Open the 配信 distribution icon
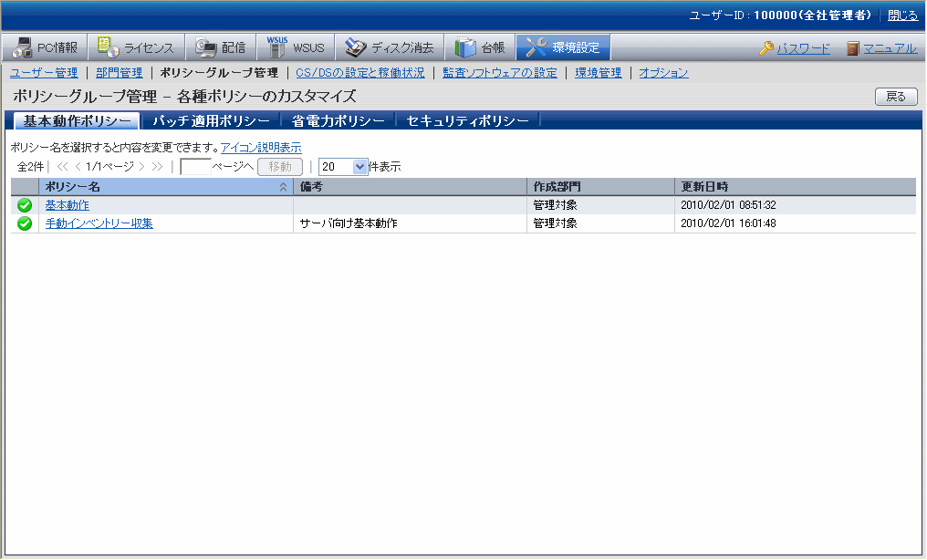The width and height of the screenshot is (927, 560). 206,47
